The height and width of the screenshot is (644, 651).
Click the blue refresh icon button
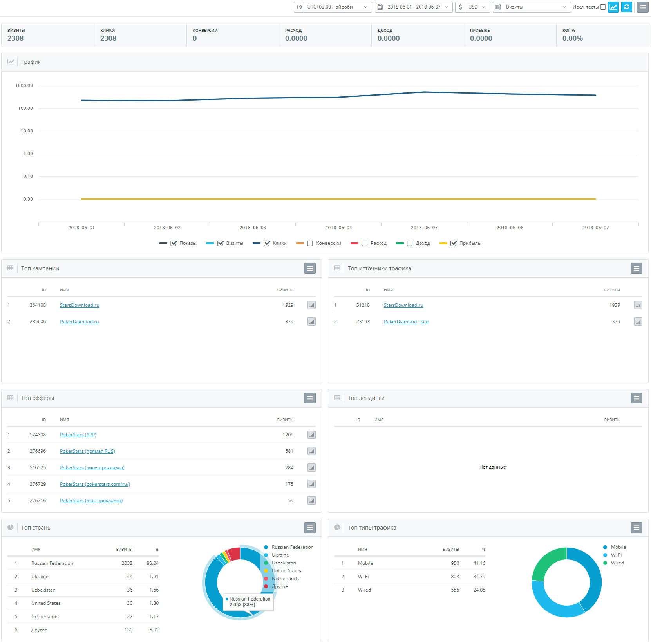pos(627,7)
